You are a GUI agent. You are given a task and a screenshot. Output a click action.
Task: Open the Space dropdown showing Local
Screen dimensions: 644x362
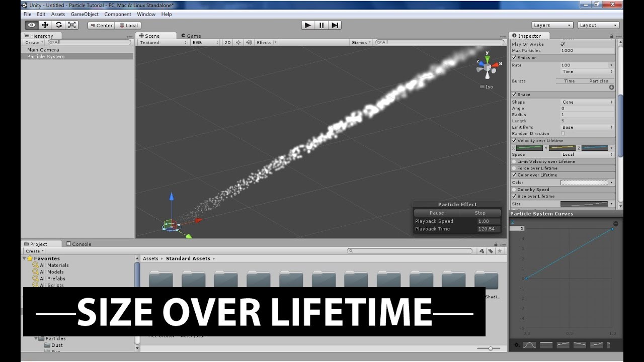[588, 154]
